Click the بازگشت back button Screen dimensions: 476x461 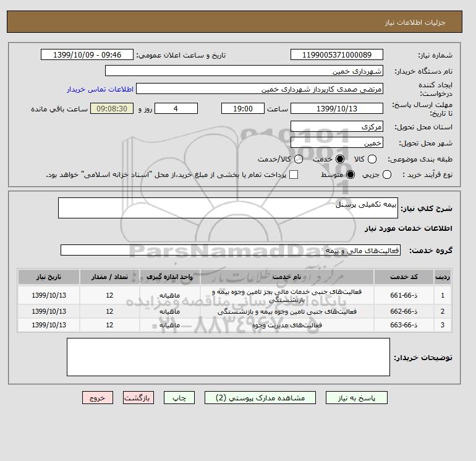[x=138, y=398]
